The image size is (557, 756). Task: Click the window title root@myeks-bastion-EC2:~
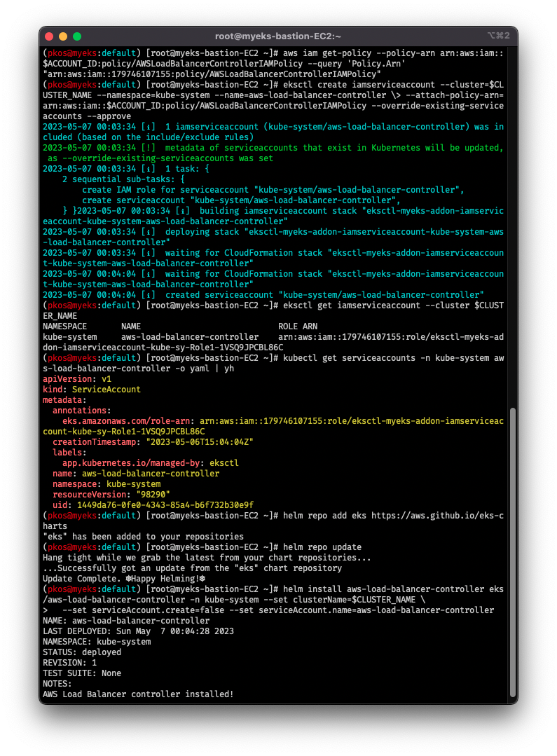coord(277,36)
